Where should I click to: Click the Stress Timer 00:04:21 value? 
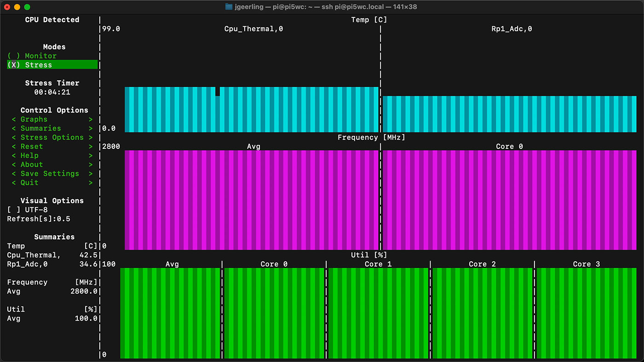52,92
